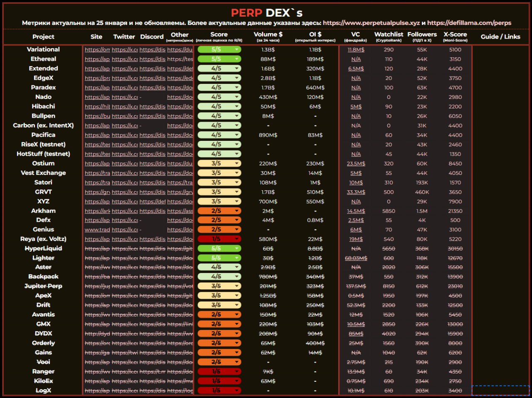Click the Variational 11.8M$ VC link

[356, 49]
